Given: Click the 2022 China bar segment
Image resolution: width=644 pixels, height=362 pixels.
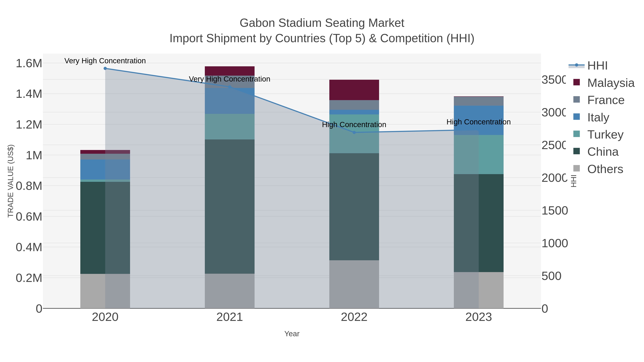Looking at the screenshot, I should click(x=354, y=207).
